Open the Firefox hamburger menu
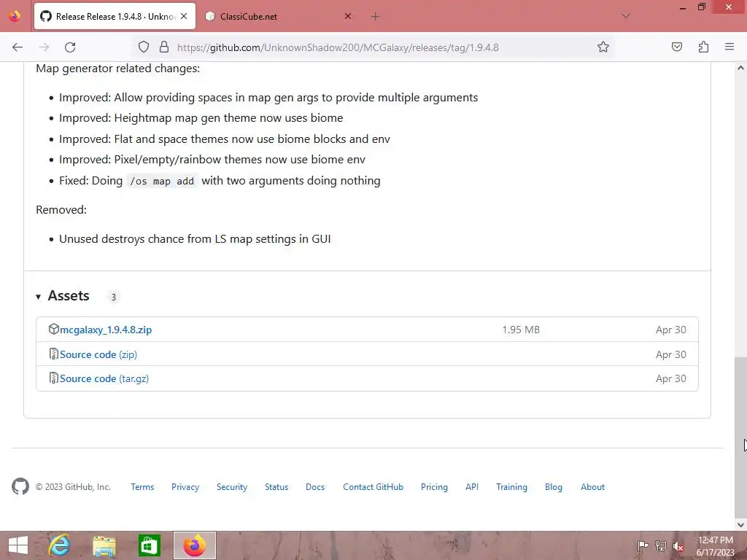 (x=729, y=47)
